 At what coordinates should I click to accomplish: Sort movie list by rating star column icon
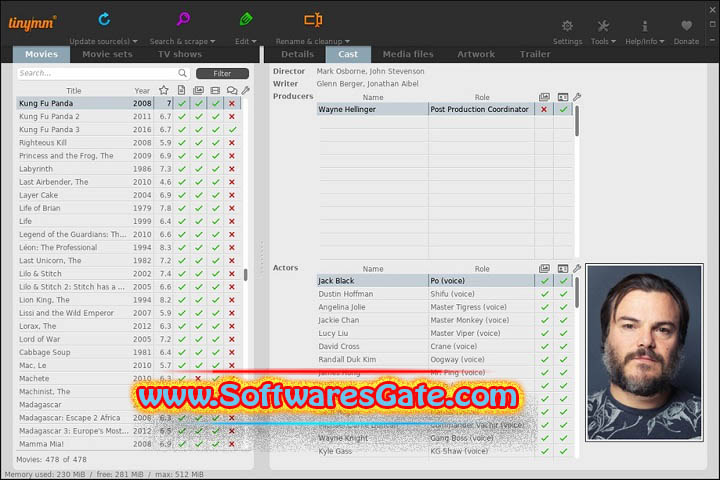(x=163, y=90)
